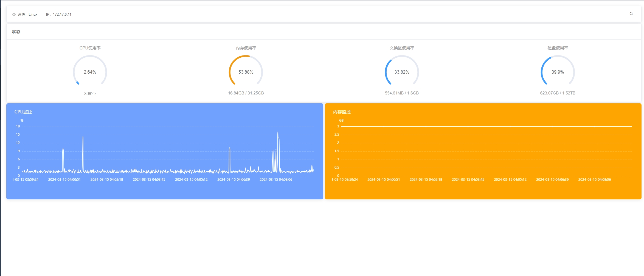Click the '交换区使用率' label
This screenshot has width=644, height=276.
point(402,48)
